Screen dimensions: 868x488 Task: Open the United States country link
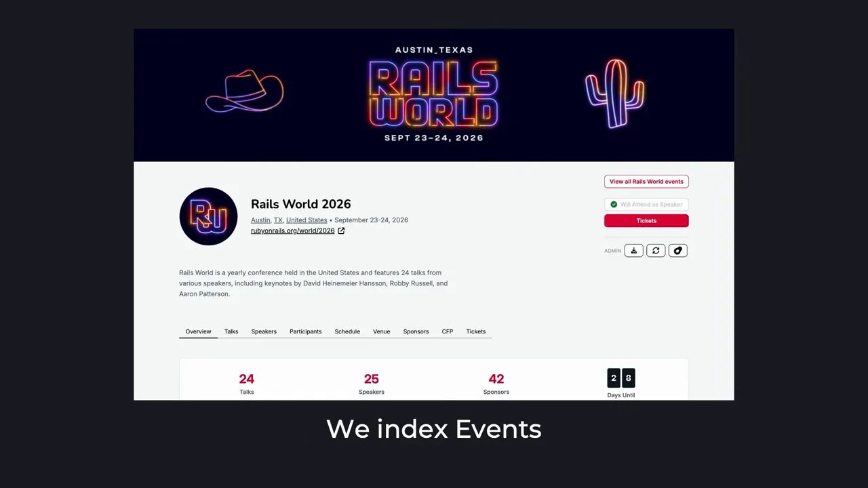click(x=307, y=220)
